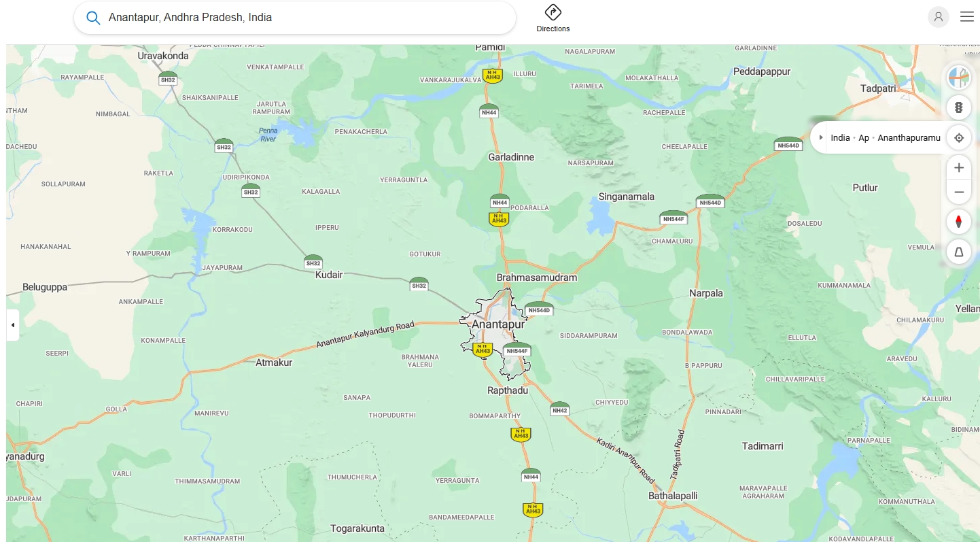Click the locate me button
The image size is (980, 542).
click(959, 138)
